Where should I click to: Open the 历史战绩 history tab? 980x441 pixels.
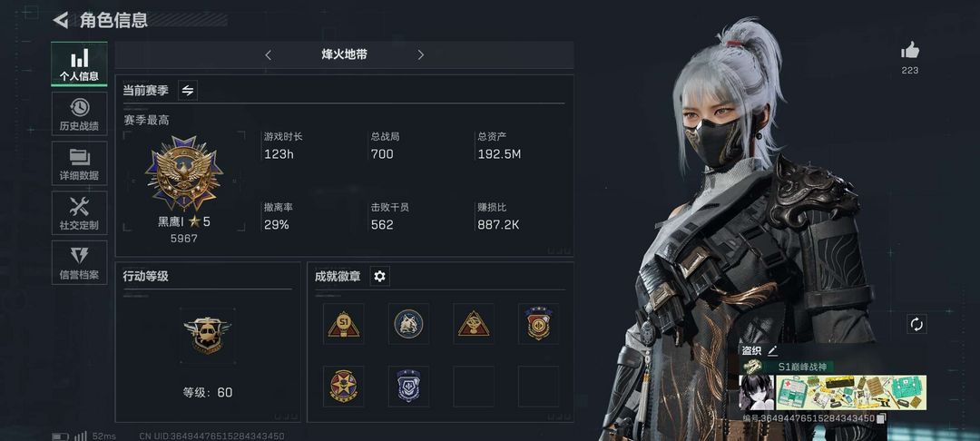[79, 113]
